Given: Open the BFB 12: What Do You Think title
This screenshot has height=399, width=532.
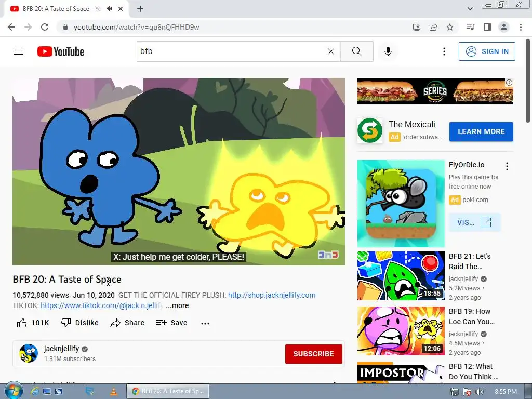Looking at the screenshot, I should tap(474, 371).
